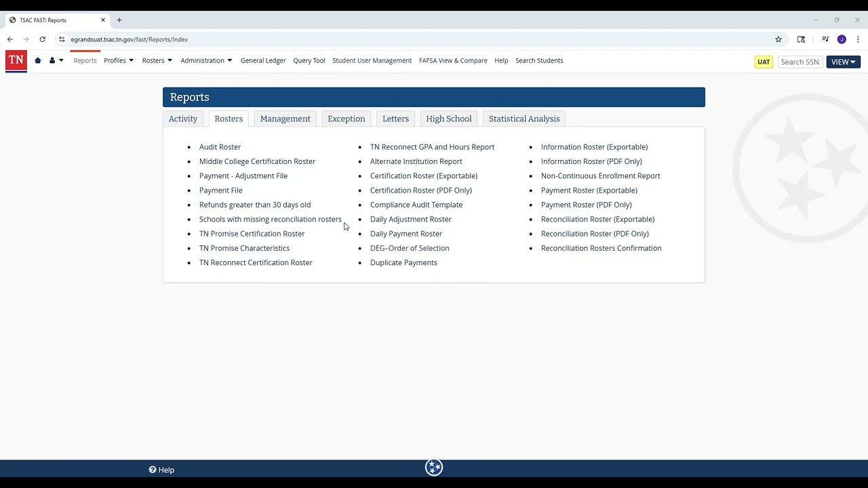Expand the Profiles dropdown menu
Image resolution: width=868 pixels, height=488 pixels.
pyautogui.click(x=118, y=60)
